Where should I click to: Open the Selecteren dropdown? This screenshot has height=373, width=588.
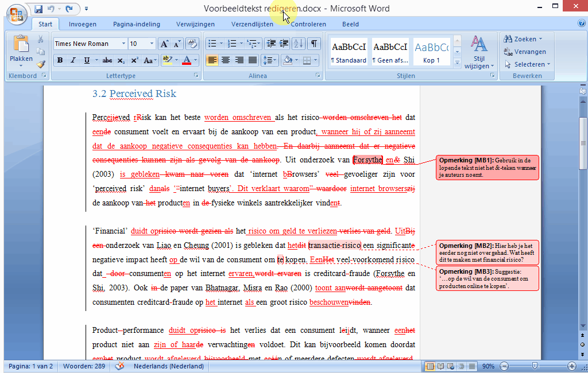pos(527,64)
